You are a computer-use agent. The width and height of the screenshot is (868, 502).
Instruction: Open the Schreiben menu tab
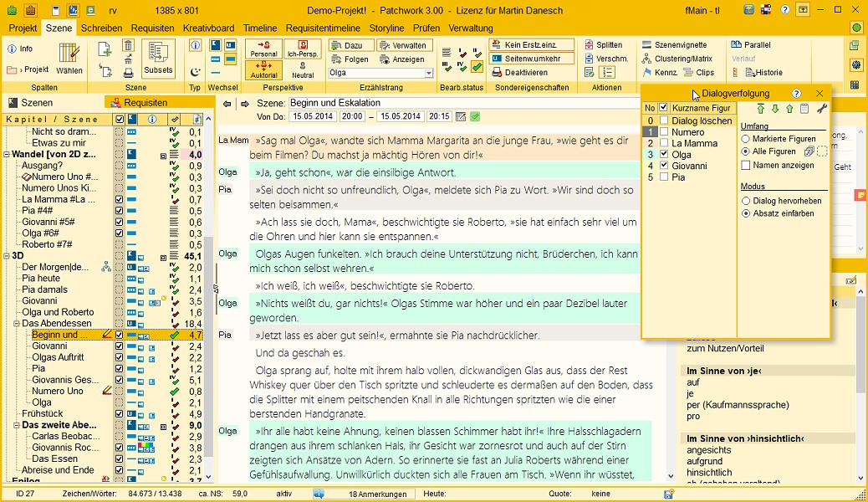(x=101, y=28)
